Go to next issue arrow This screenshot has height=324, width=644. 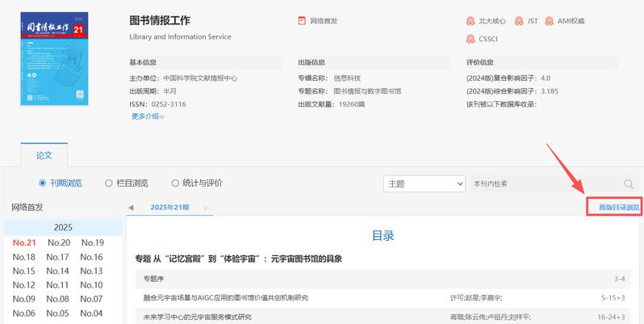tap(207, 208)
